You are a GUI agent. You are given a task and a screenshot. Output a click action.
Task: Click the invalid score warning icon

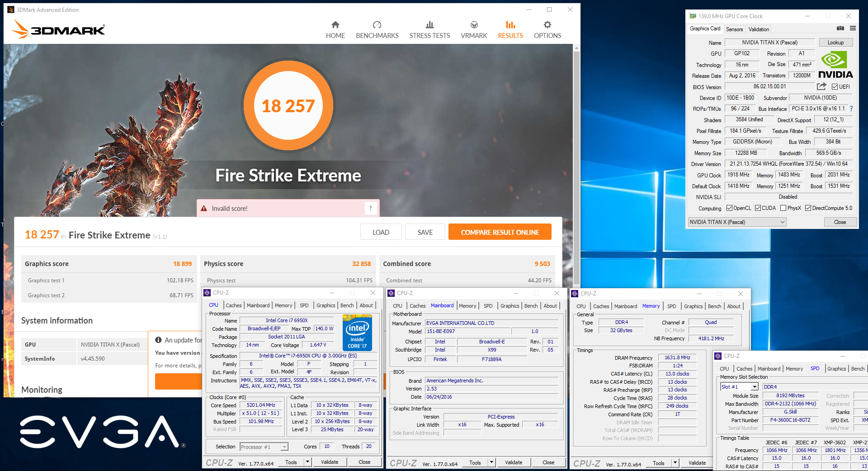(x=203, y=209)
